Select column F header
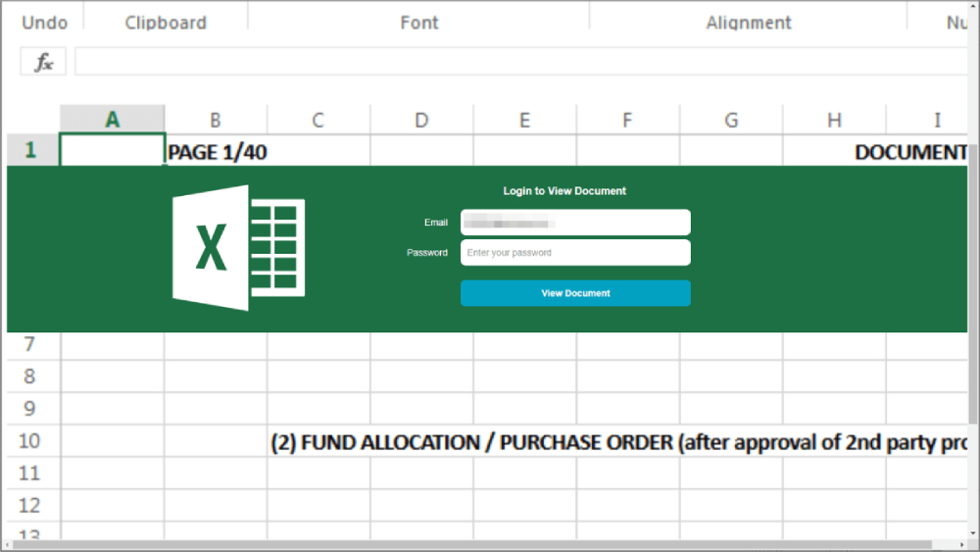The height and width of the screenshot is (552, 980). 627,120
